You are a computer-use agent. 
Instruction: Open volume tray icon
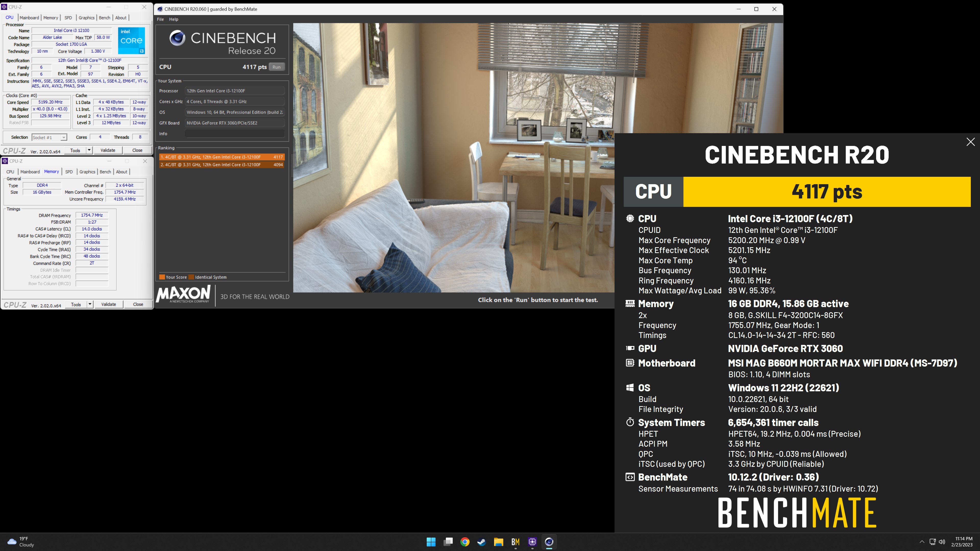[942, 542]
